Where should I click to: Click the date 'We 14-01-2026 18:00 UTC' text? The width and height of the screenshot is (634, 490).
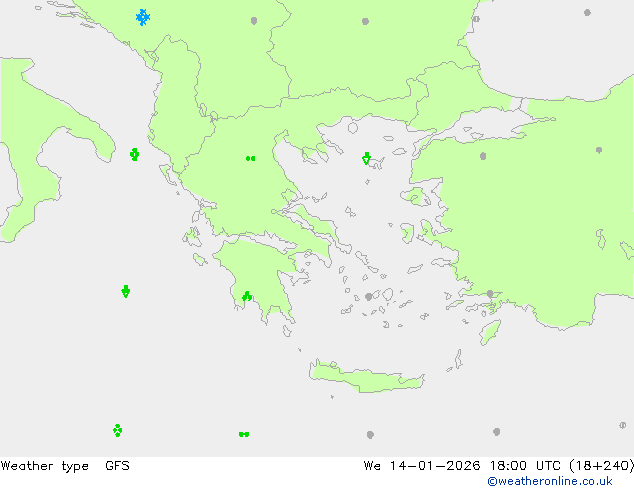point(462,466)
